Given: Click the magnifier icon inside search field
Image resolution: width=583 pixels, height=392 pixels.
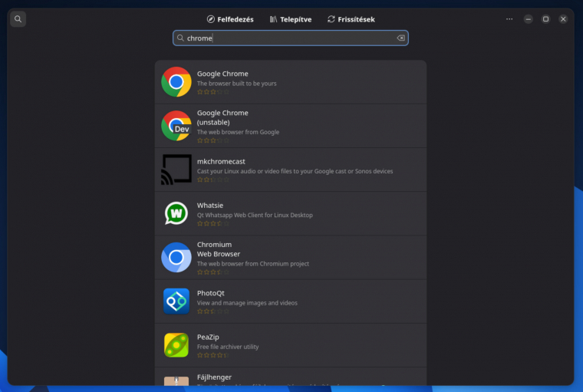Looking at the screenshot, I should [180, 38].
